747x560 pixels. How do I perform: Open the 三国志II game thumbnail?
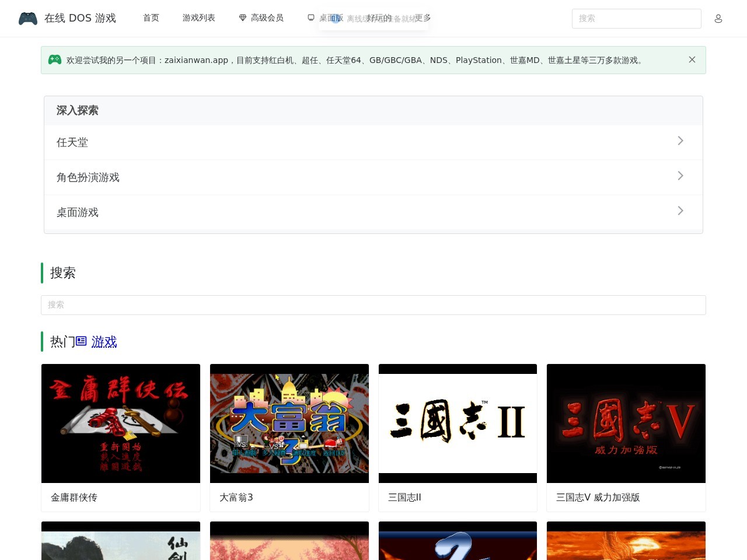[x=458, y=423]
